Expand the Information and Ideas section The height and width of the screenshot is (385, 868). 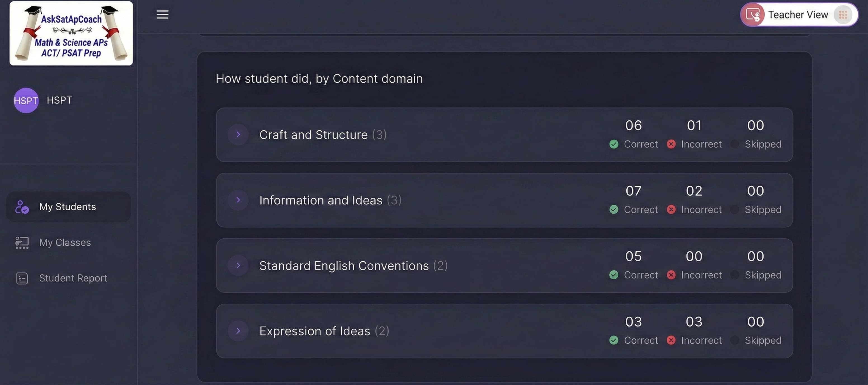click(238, 200)
